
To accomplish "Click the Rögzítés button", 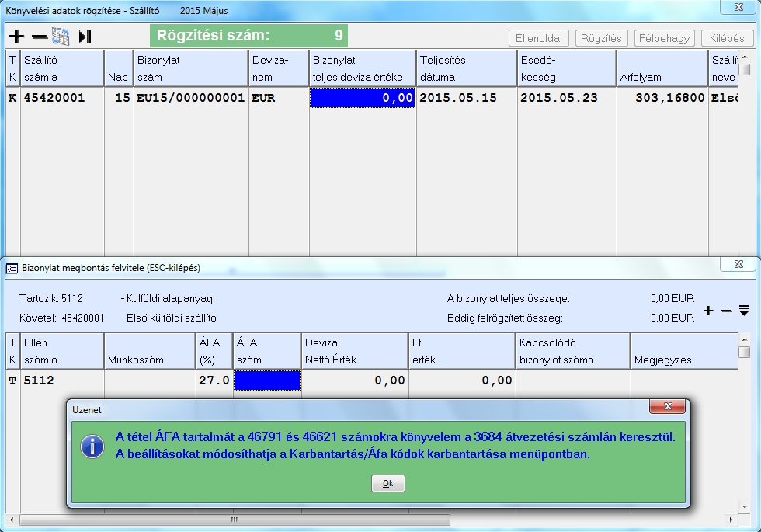I will click(x=601, y=38).
